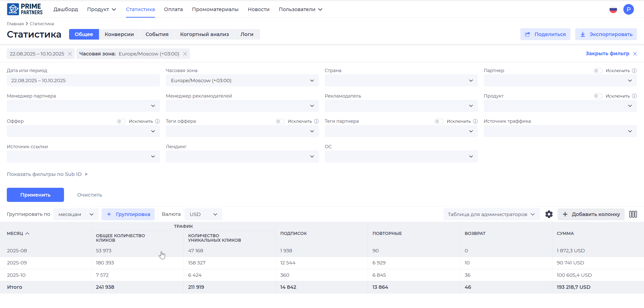Expand the Валюта USD dropdown

tap(203, 214)
